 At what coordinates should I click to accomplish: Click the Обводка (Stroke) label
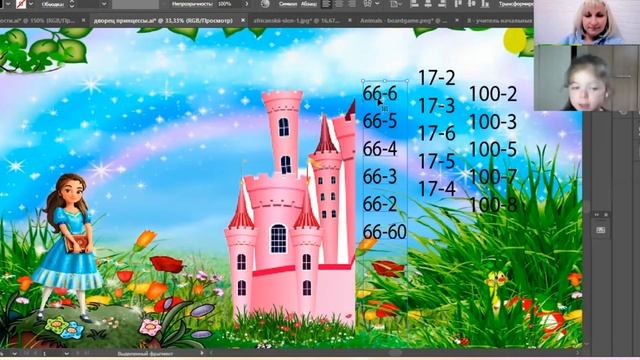[x=53, y=4]
